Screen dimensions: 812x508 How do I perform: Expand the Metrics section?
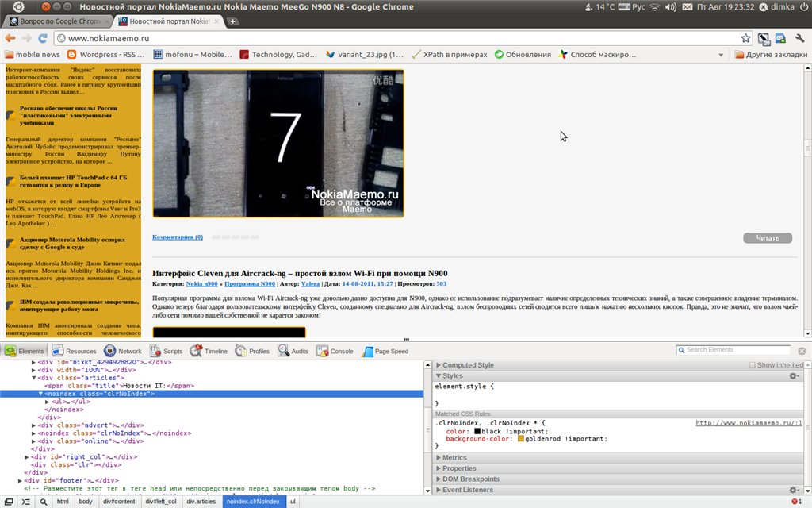(454, 458)
